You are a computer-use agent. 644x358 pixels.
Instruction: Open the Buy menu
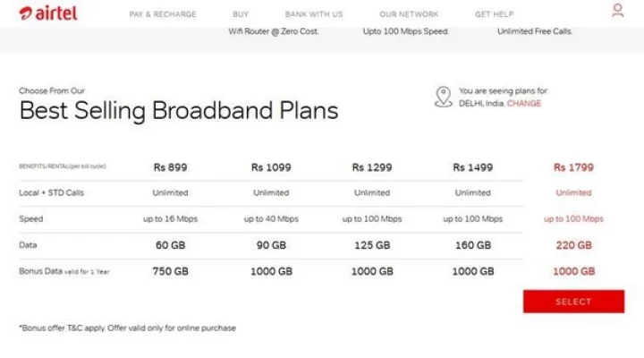point(241,14)
